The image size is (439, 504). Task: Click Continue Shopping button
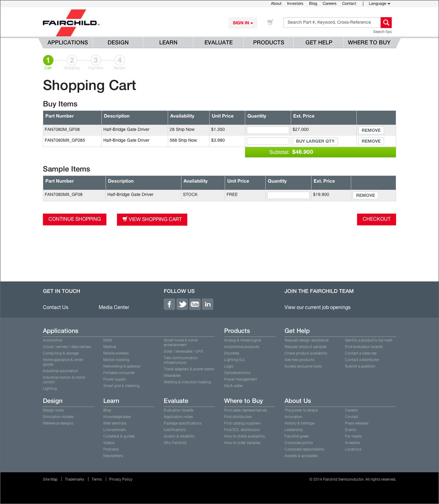[x=75, y=219]
